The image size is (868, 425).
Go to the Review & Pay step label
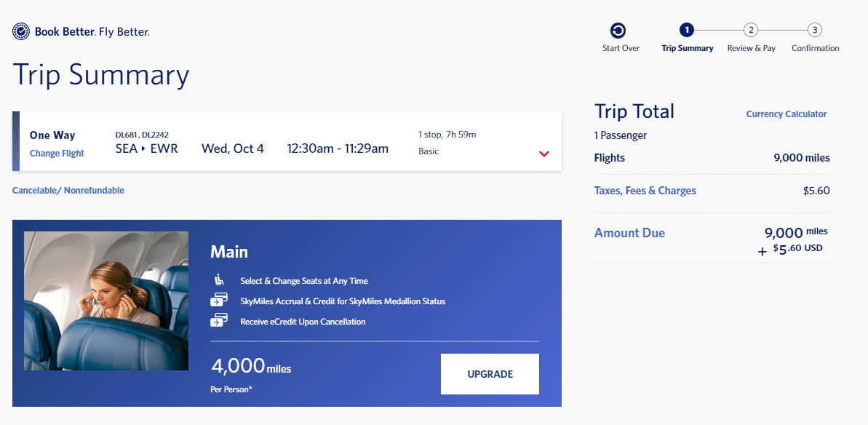point(751,48)
